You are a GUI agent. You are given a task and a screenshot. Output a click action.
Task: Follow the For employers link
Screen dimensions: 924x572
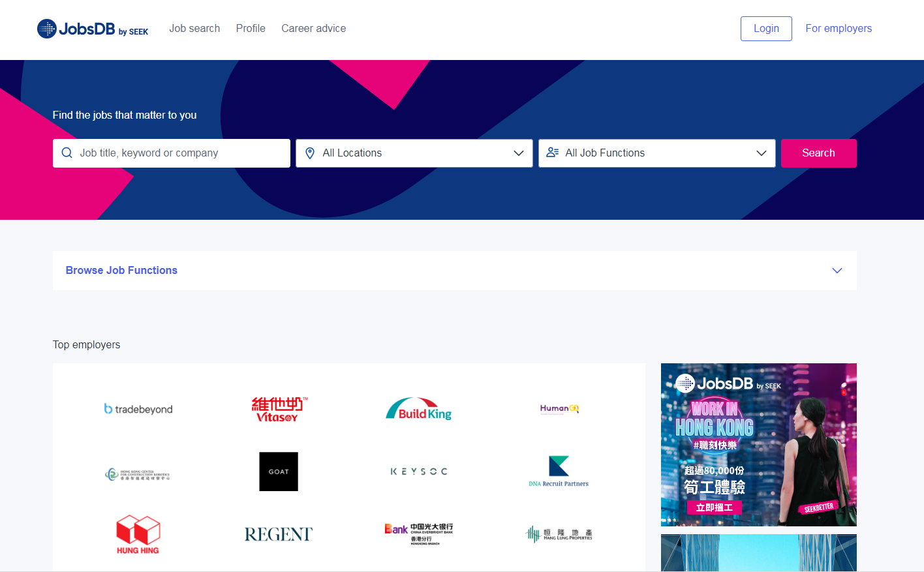tap(839, 29)
